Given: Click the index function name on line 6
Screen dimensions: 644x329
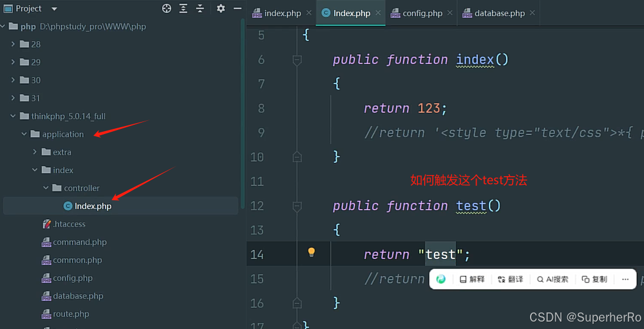Looking at the screenshot, I should [475, 60].
